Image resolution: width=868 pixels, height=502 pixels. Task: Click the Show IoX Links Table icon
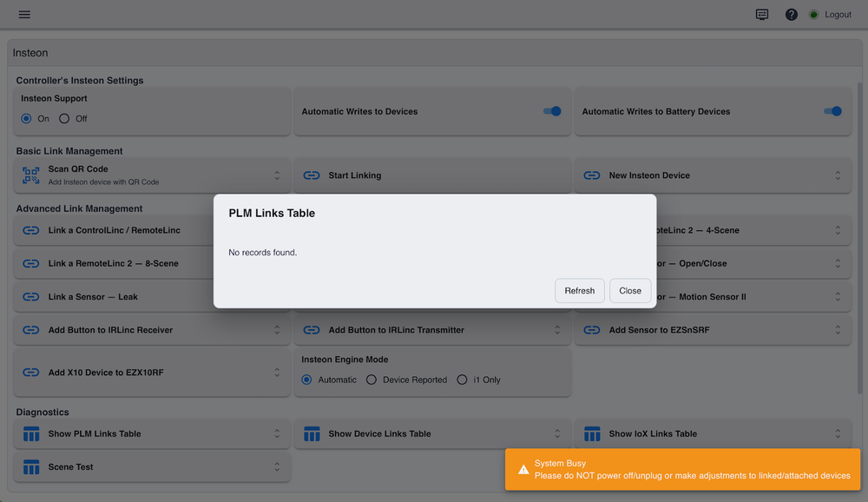tap(592, 434)
